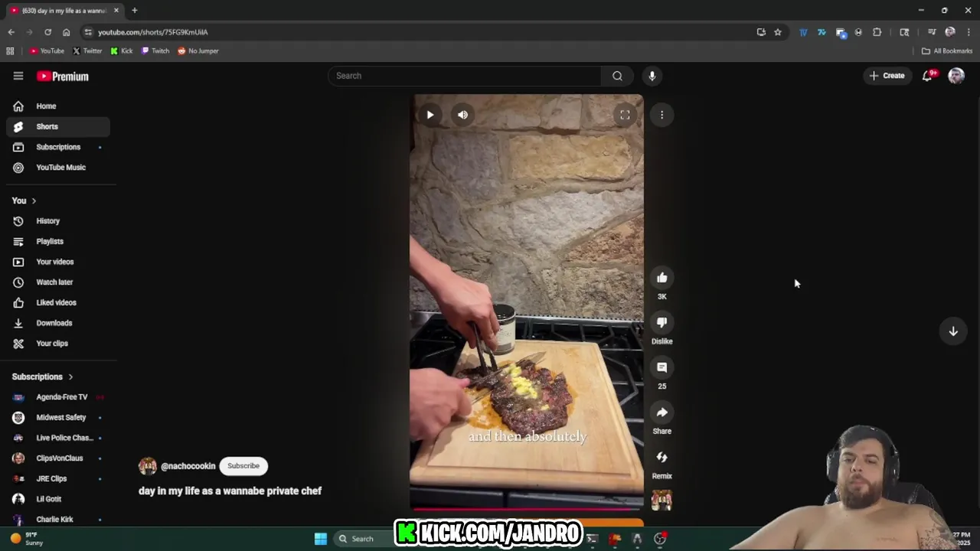
Task: Open ClipsVonClaus channel
Action: [58, 458]
